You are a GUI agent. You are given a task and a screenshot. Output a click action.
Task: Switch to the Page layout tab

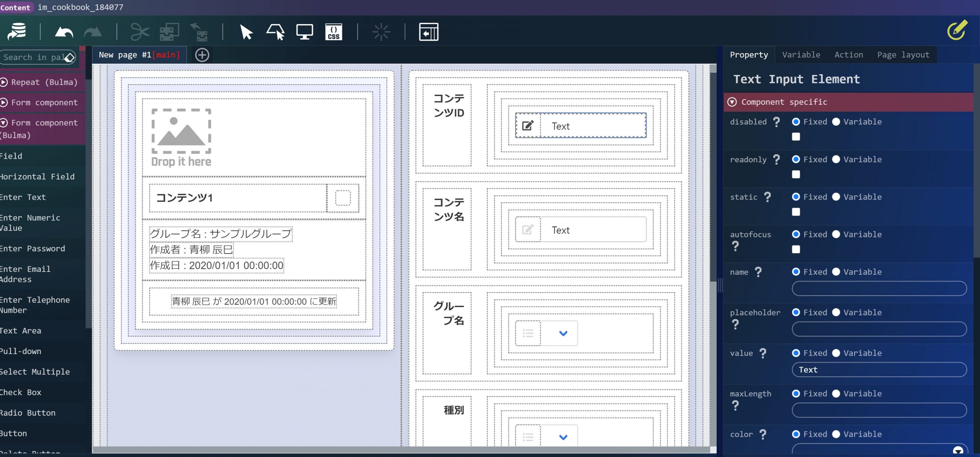coord(903,55)
